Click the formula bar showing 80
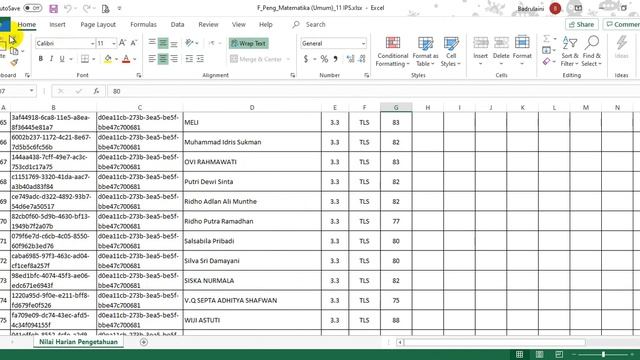The image size is (640, 360). [x=373, y=91]
